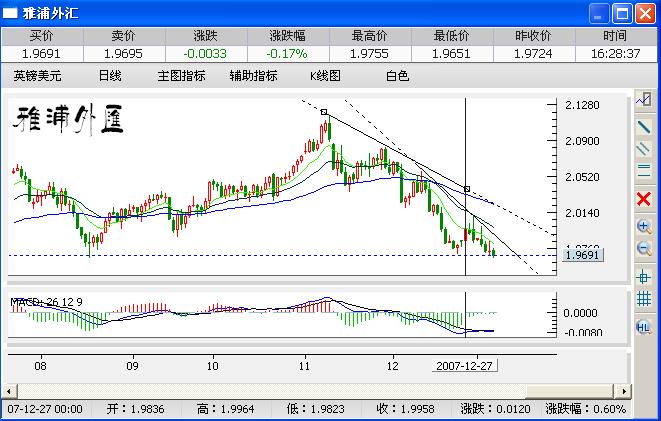Click the right arrow of horizontal scrollbar
This screenshot has width=661, height=421.
(624, 392)
